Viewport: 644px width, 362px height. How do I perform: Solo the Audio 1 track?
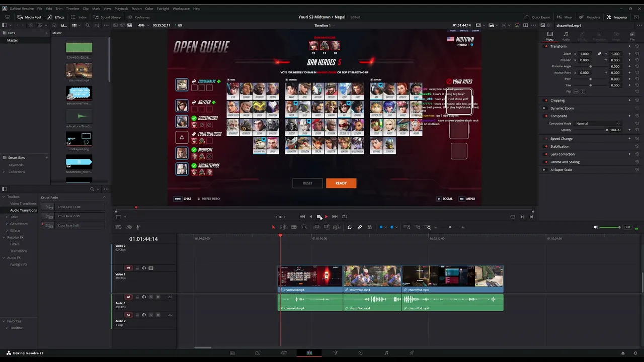151,297
